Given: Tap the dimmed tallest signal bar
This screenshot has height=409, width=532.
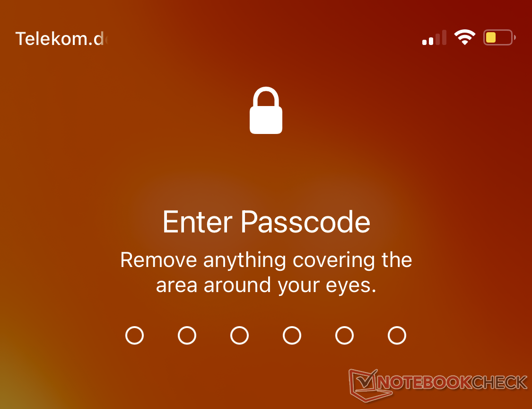Looking at the screenshot, I should click(444, 37).
